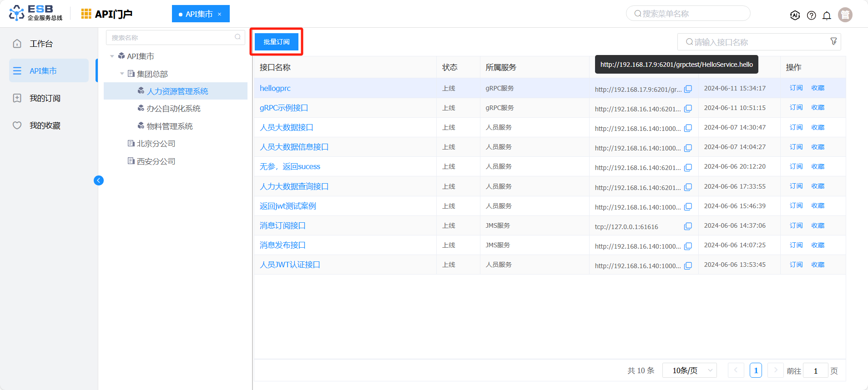Collapse the sidebar with the blue arrow
The image size is (868, 390).
pos(99,180)
